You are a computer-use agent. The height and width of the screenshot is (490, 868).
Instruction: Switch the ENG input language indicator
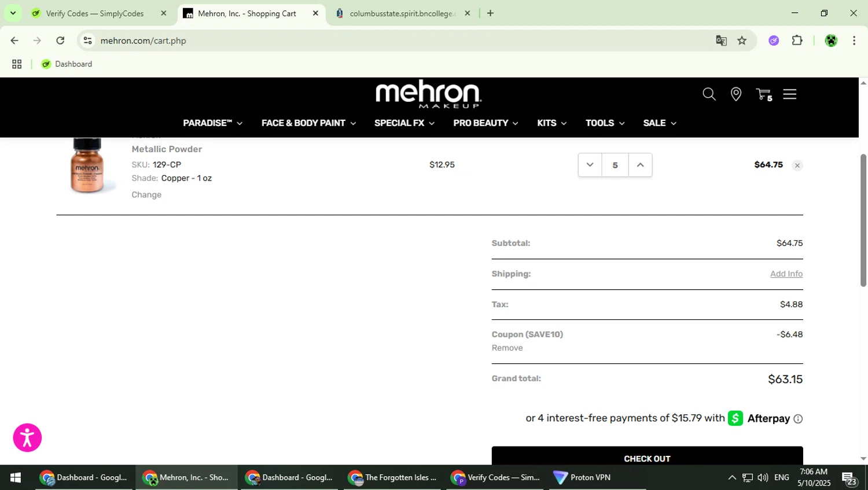(782, 478)
